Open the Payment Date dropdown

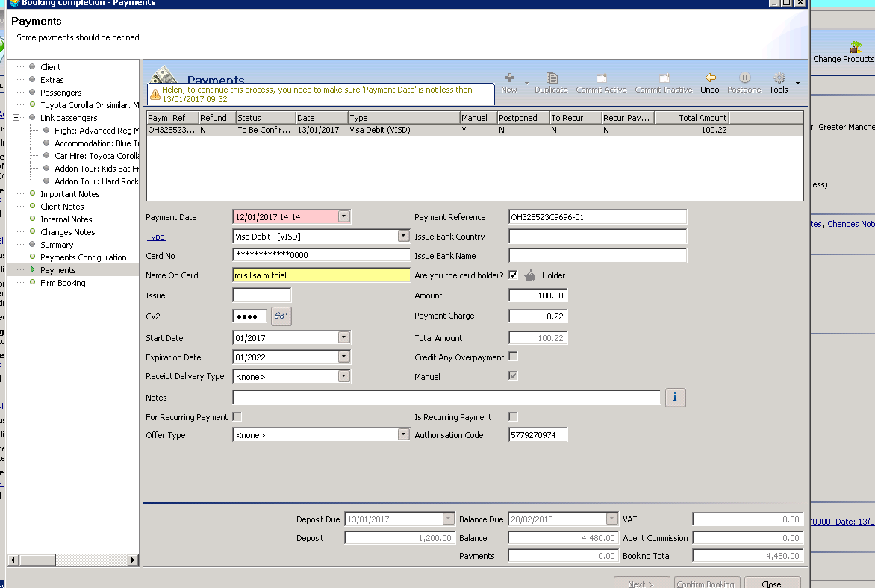coord(343,217)
